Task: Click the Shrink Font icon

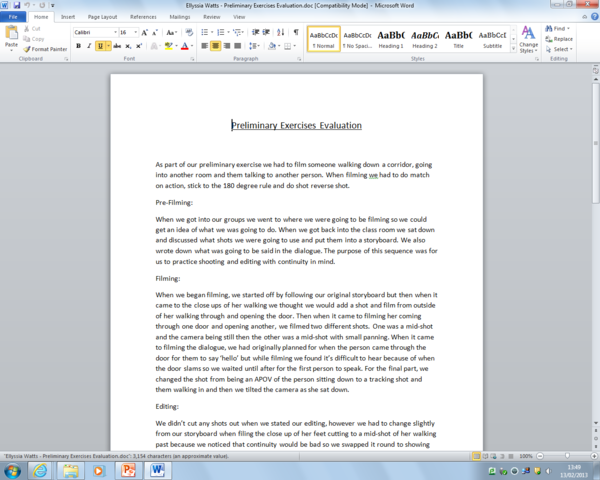Action: (x=155, y=33)
